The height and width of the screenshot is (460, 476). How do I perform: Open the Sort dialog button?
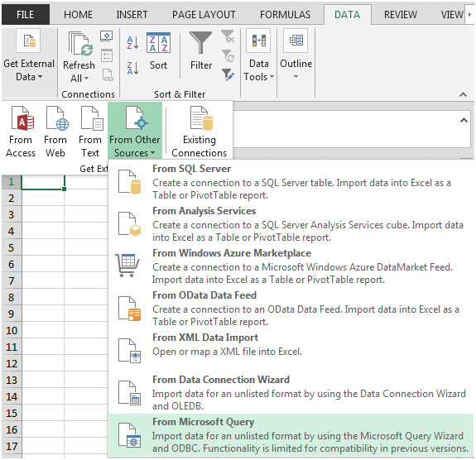pyautogui.click(x=158, y=51)
